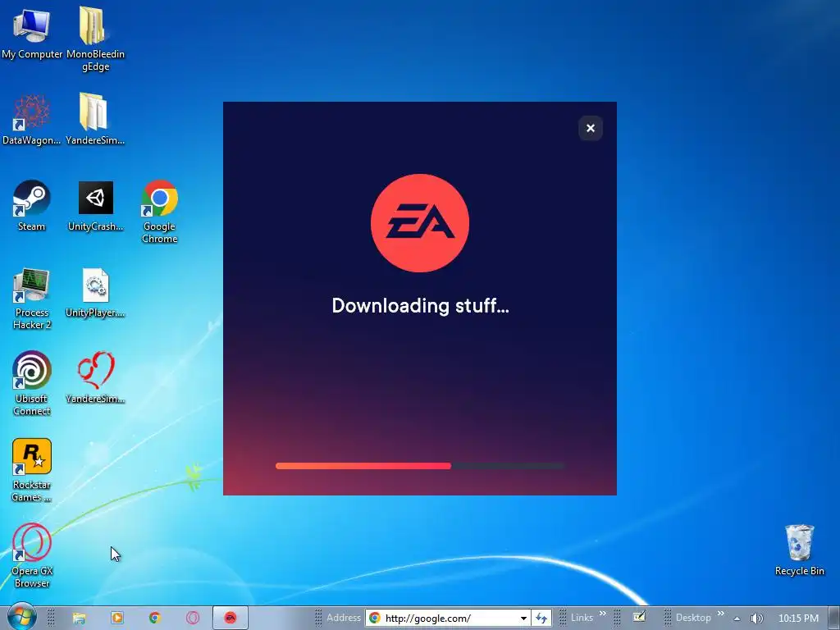Open the DataWagon shortcut icon

pyautogui.click(x=32, y=119)
